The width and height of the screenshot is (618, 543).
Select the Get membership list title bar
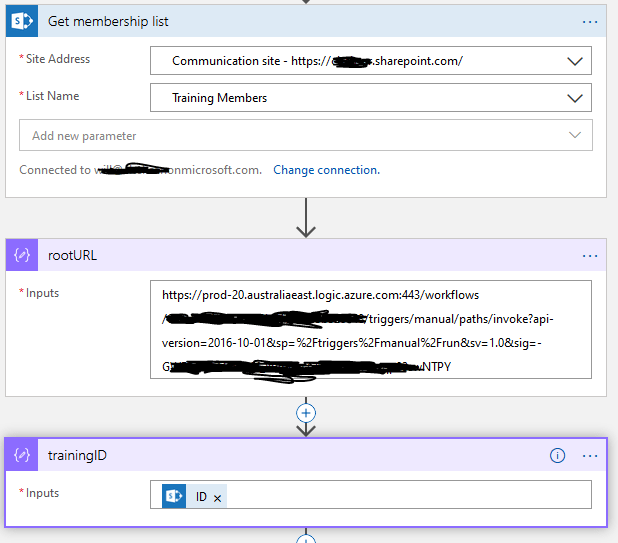pyautogui.click(x=300, y=21)
